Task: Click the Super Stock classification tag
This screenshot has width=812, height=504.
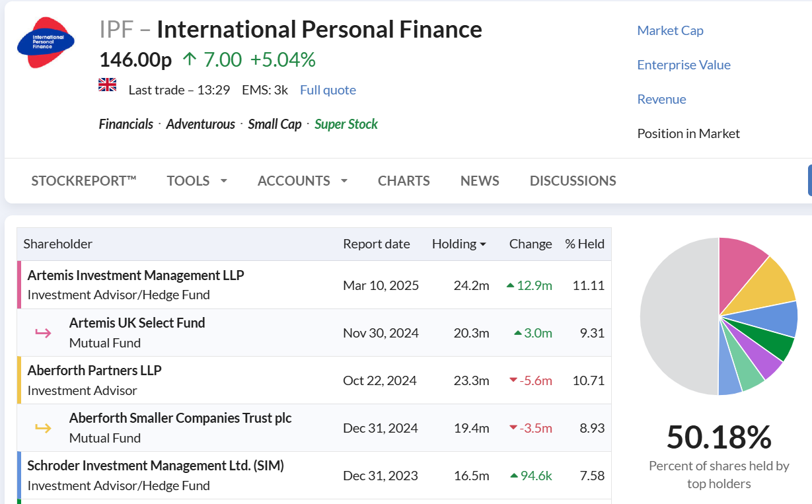Action: [x=346, y=124]
